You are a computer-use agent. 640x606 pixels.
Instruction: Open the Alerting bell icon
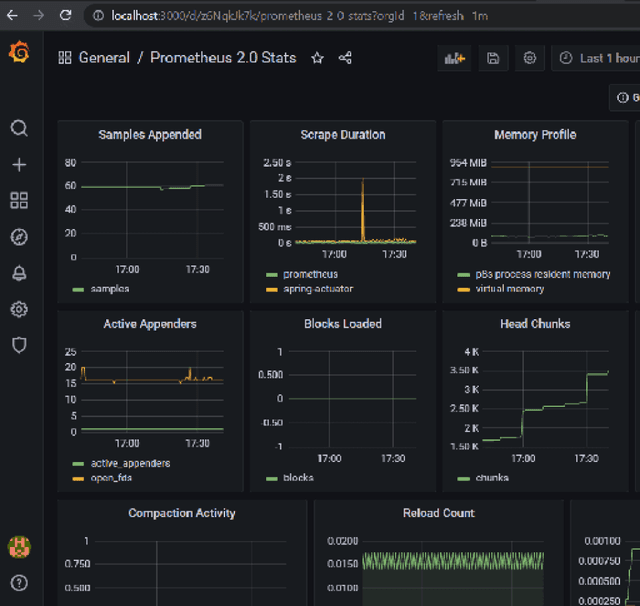click(19, 273)
